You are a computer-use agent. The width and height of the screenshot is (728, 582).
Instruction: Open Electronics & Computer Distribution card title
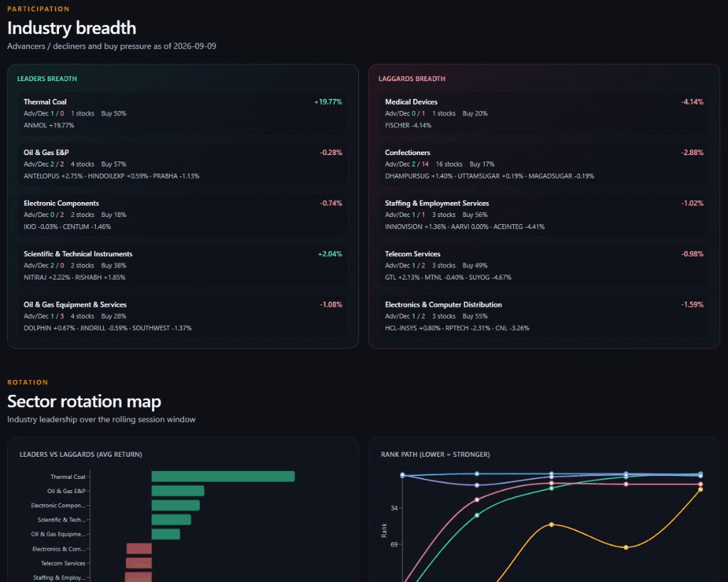[444, 305]
